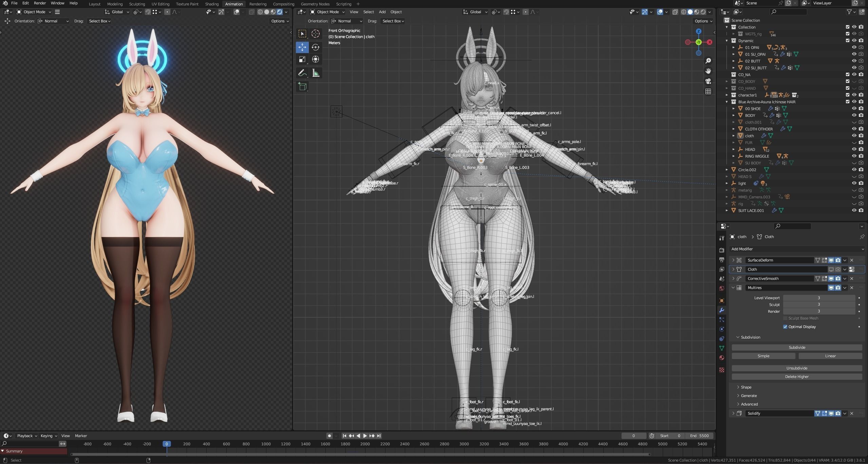Click the zoom magnifier in right viewport
The width and height of the screenshot is (868, 464).
coord(708,61)
